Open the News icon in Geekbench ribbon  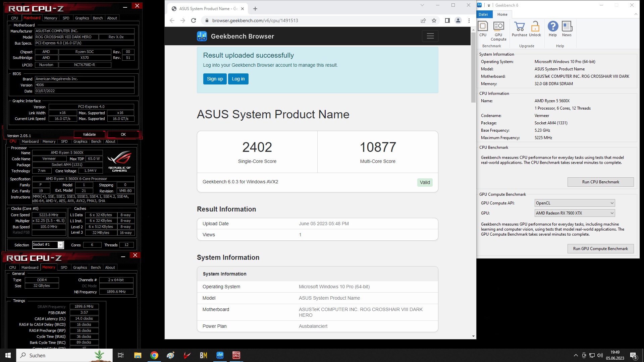pos(567,29)
